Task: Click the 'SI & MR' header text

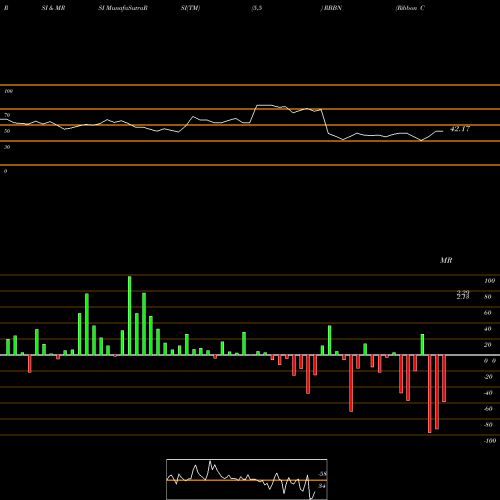Action: (53, 8)
